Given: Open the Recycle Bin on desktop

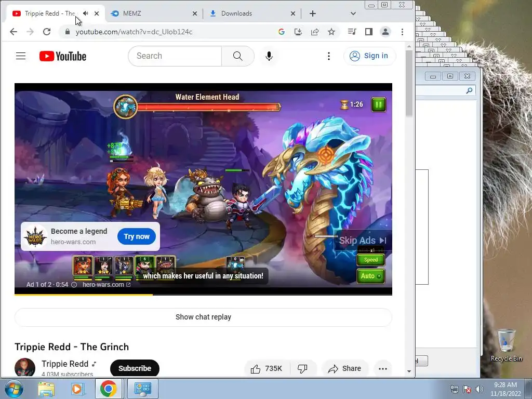Looking at the screenshot, I should click(506, 345).
